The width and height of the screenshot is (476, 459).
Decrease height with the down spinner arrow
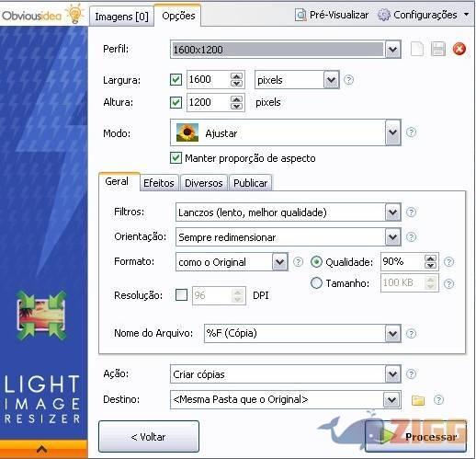click(236, 106)
